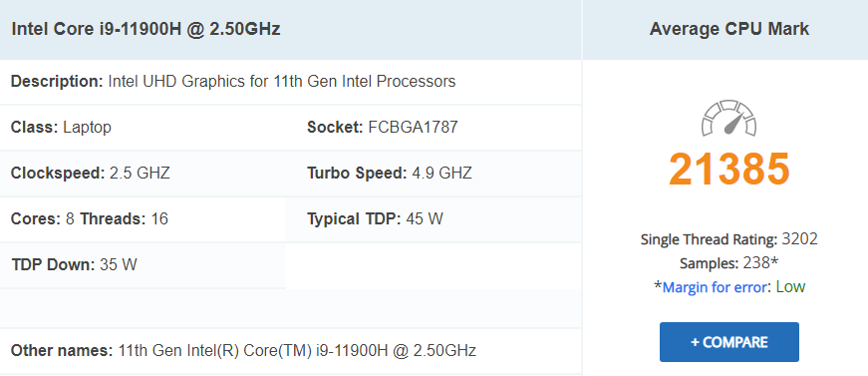Click the Typical TDP 45 W entry
This screenshot has height=376, width=868.
click(375, 219)
